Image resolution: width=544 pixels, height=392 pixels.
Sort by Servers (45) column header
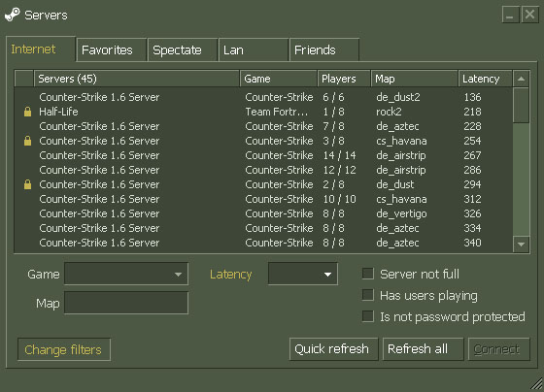(137, 79)
